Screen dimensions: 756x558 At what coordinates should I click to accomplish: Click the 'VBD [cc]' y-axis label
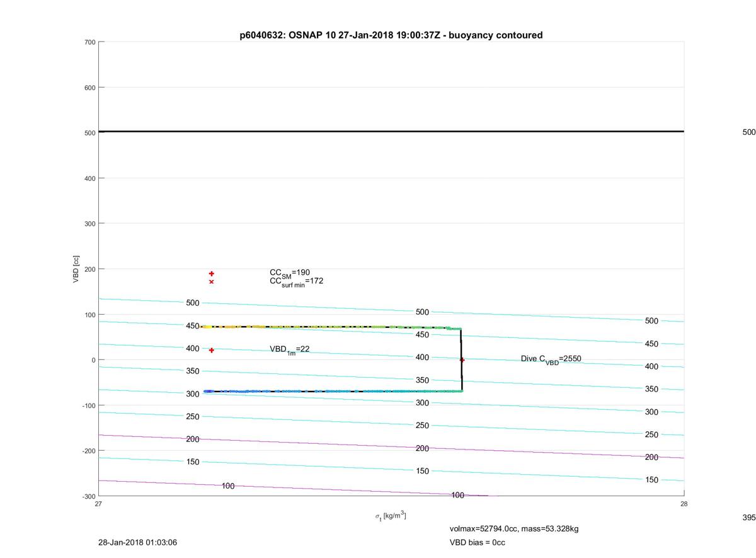(x=76, y=269)
